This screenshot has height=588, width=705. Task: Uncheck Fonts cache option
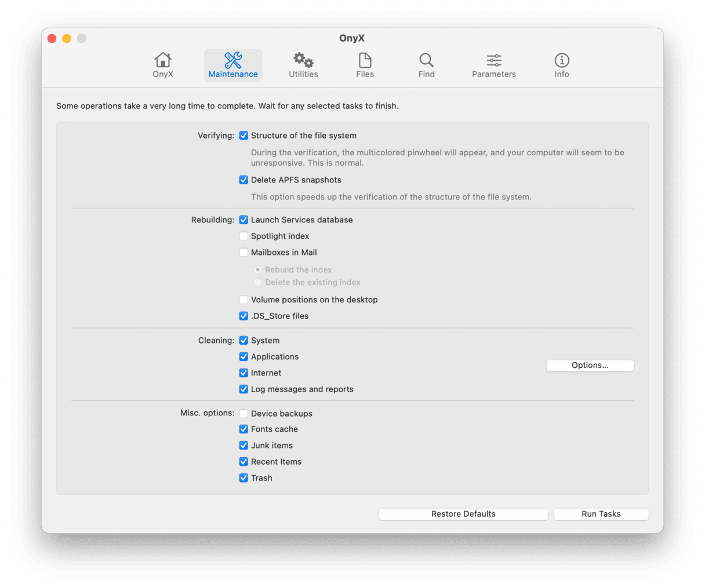244,429
